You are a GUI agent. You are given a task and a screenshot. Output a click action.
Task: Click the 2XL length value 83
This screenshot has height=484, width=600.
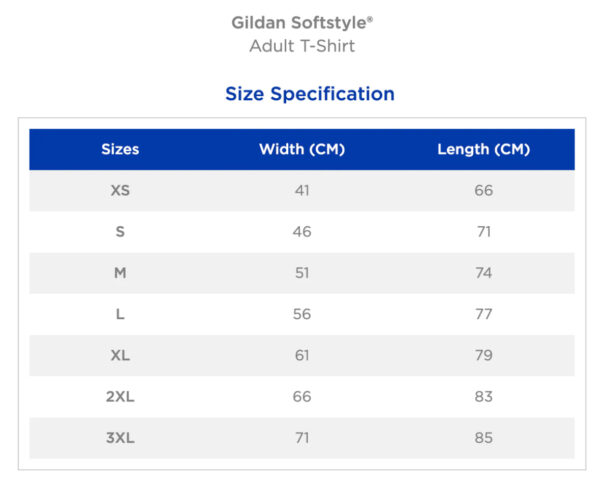484,397
